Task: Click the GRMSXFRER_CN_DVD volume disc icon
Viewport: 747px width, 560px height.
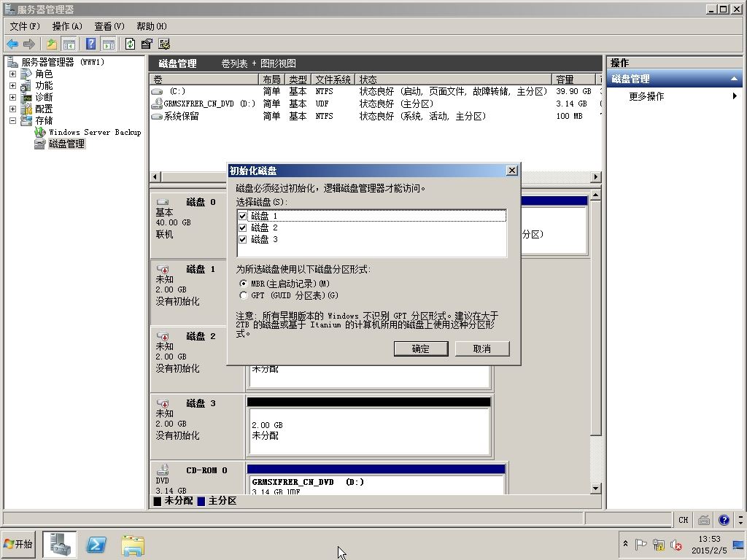Action: (157, 104)
